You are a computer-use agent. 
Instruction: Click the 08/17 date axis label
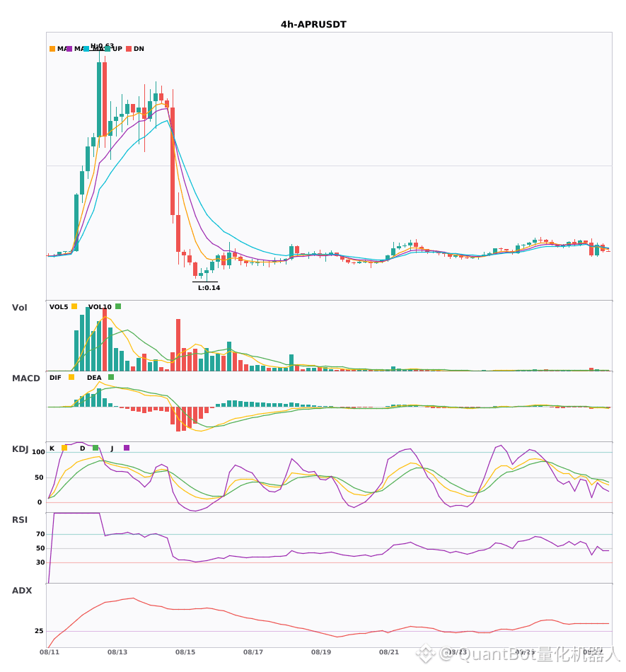253,652
